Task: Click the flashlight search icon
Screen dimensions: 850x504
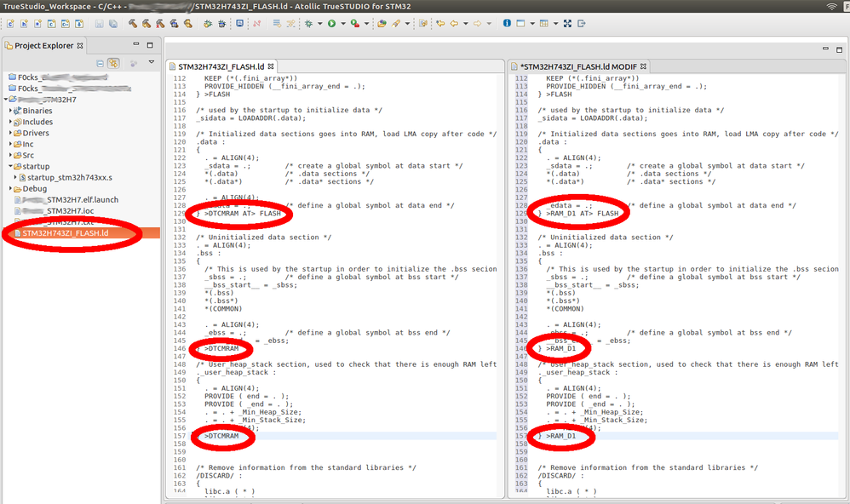Action: 396,24
